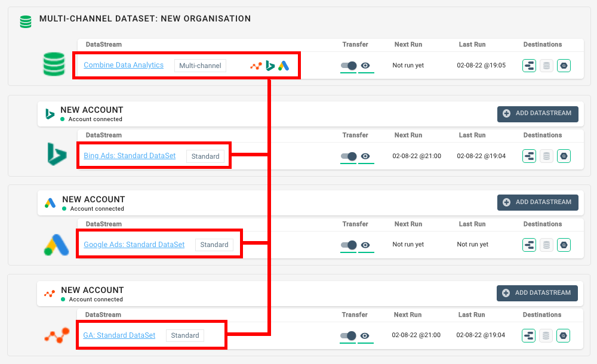Click Combine row last run 02-08-22 @19:05

coord(481,65)
